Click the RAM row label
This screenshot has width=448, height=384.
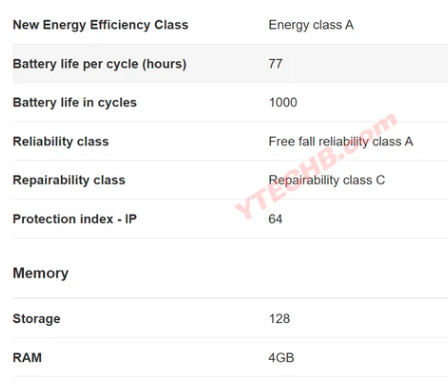click(27, 358)
